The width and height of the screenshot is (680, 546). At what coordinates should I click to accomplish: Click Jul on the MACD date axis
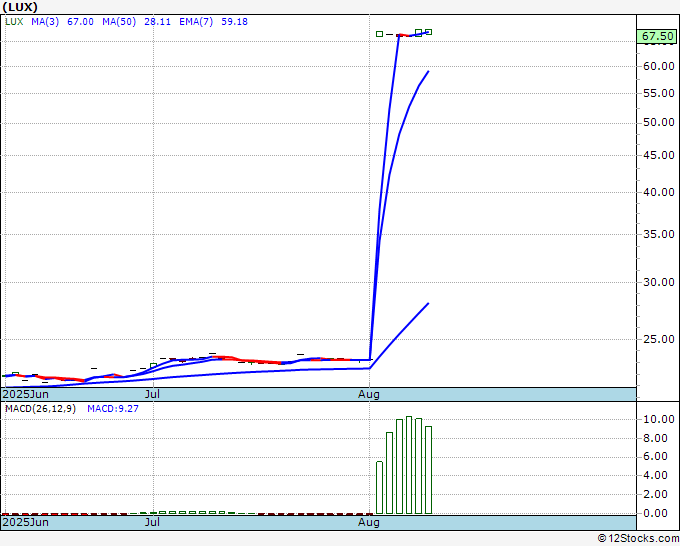point(152,522)
